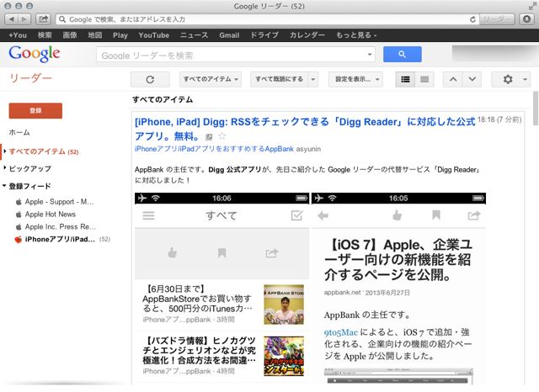539x392 pixels.
Task: Click the red apple AppBank feed icon
Action: [x=19, y=239]
